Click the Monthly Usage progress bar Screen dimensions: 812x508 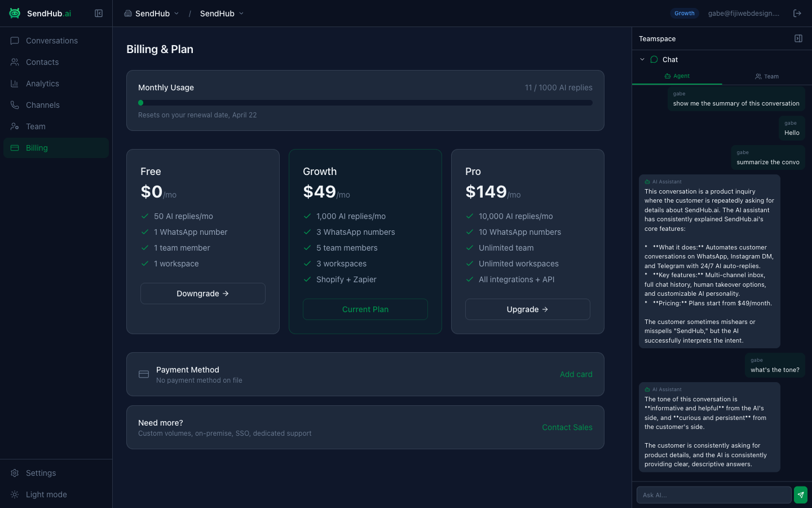pos(365,103)
